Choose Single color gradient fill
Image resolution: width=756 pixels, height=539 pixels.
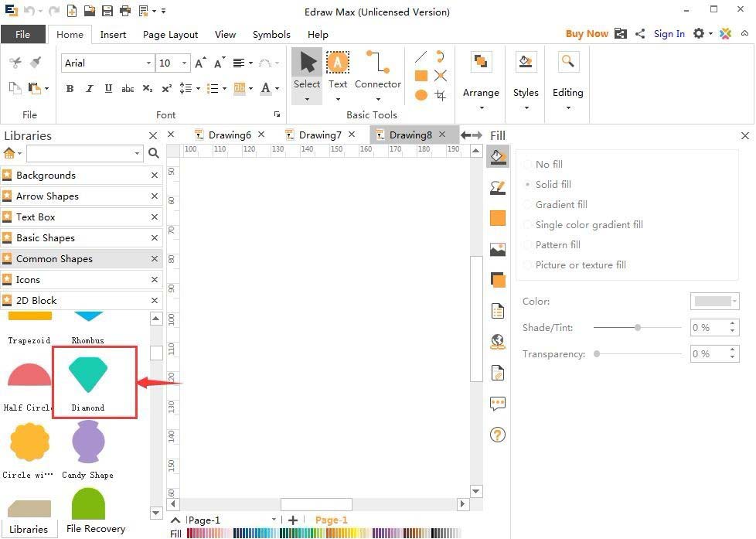(x=584, y=225)
